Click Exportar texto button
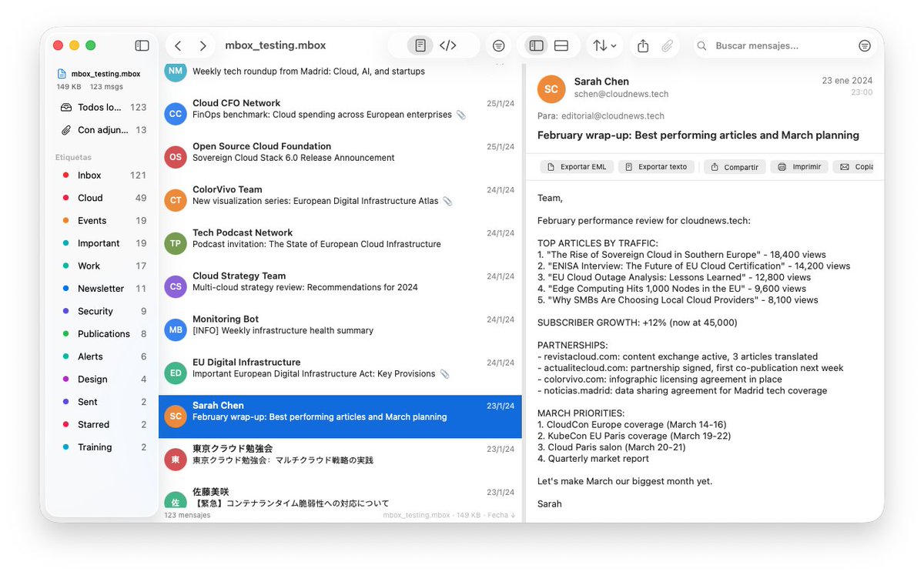This screenshot has height=575, width=924. [x=656, y=167]
